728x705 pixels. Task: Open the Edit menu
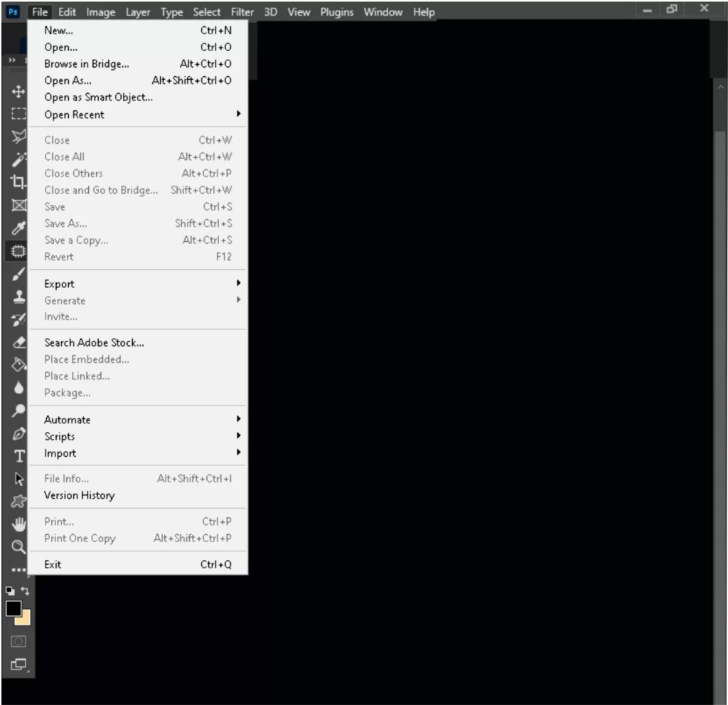click(x=67, y=11)
